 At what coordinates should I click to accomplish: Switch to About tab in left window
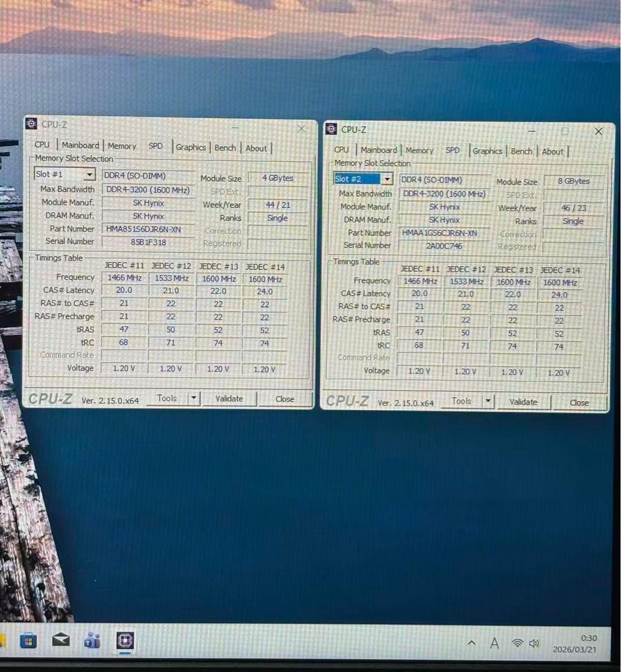click(256, 148)
